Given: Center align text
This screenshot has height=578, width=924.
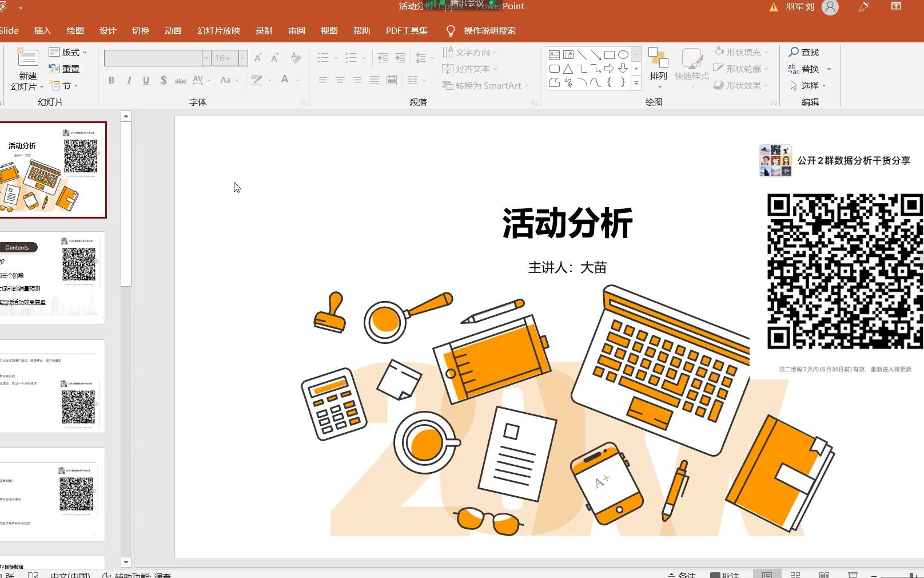Looking at the screenshot, I should tap(340, 80).
